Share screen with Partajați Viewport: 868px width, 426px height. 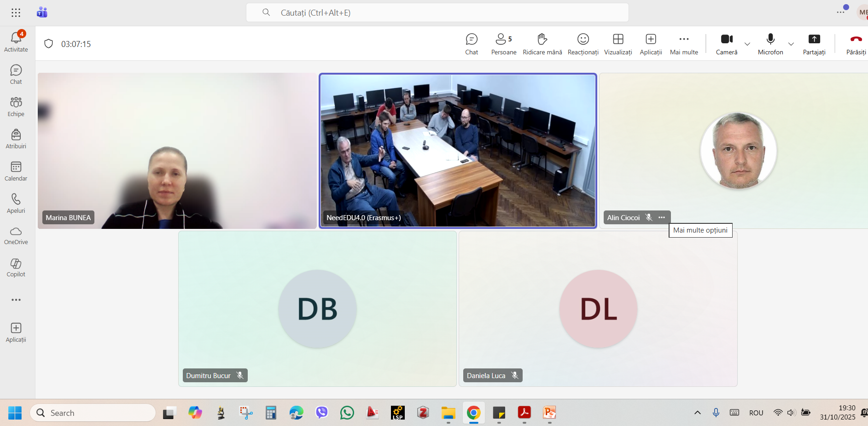point(814,44)
